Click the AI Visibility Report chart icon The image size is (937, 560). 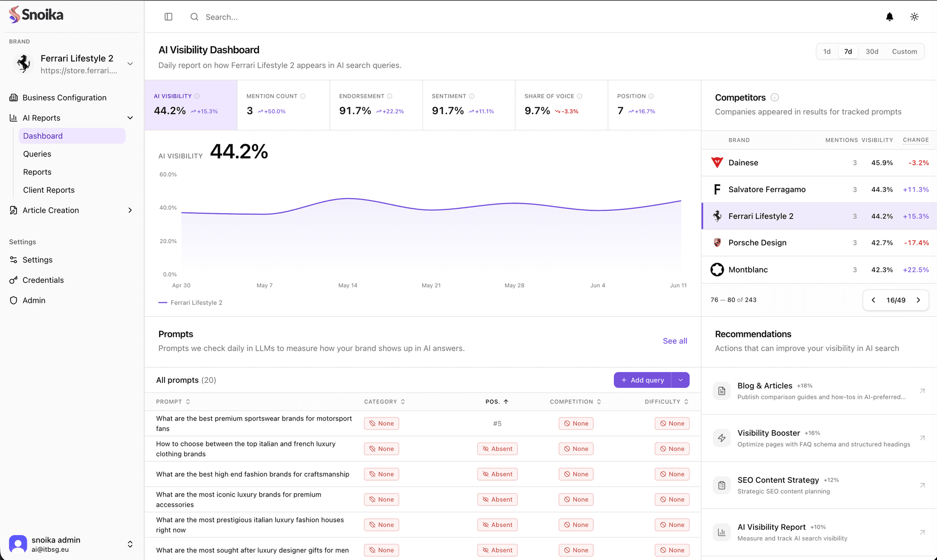pos(722,533)
